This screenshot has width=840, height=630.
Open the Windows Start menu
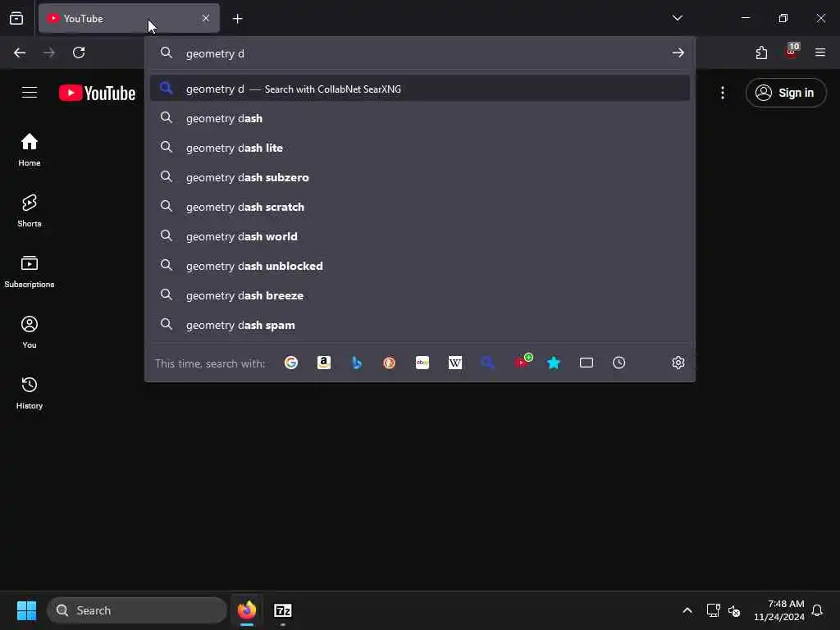pyautogui.click(x=26, y=610)
